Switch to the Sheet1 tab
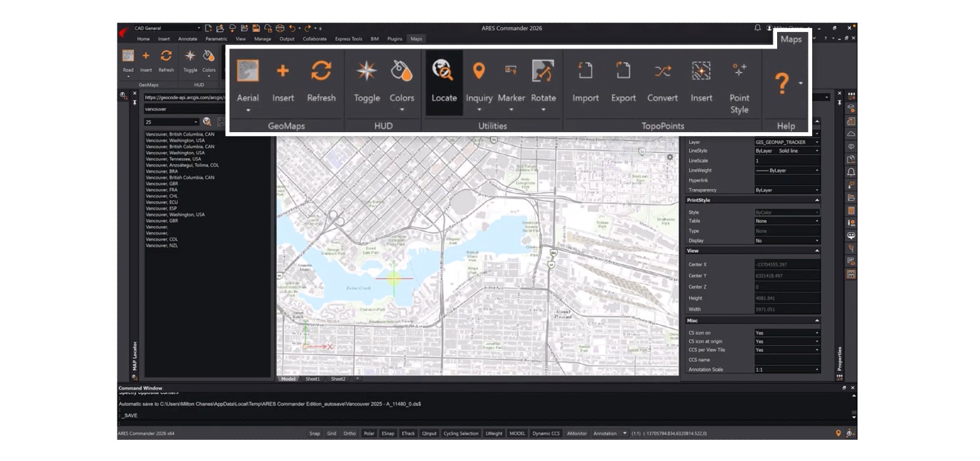The width and height of the screenshot is (980, 461). [x=313, y=379]
